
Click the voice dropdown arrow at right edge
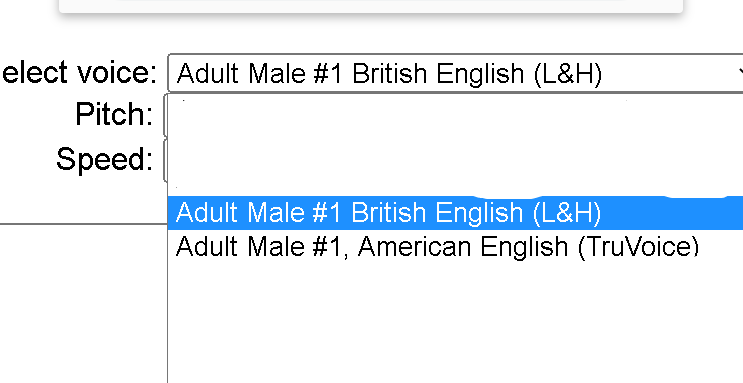740,73
